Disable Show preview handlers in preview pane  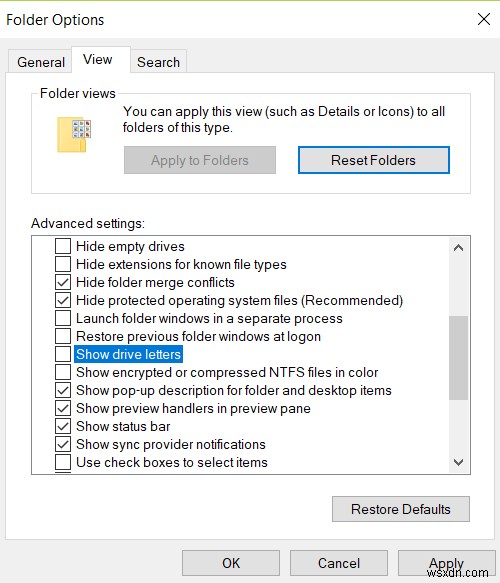coord(63,408)
